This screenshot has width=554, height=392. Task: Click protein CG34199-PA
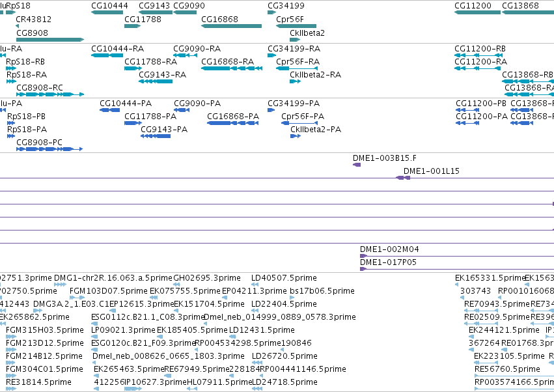pos(271,110)
